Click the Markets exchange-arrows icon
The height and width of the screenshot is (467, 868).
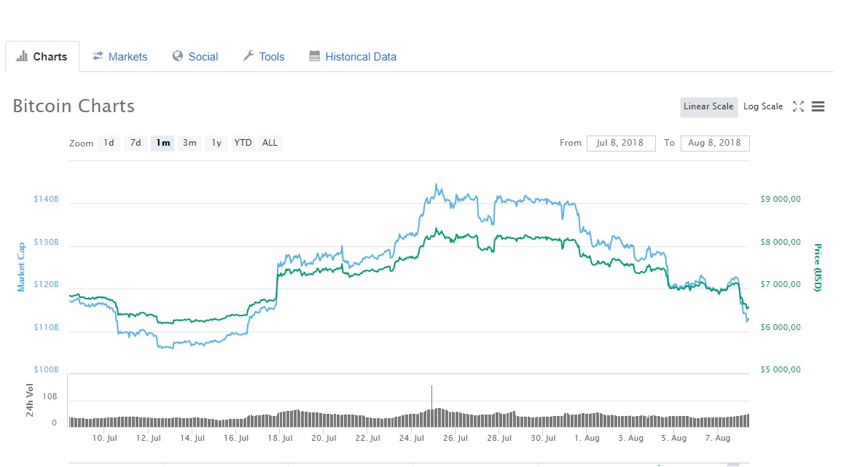click(98, 56)
